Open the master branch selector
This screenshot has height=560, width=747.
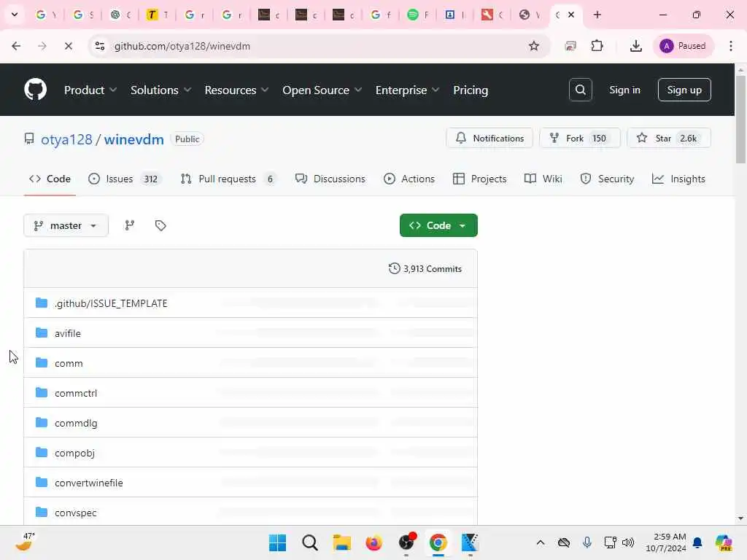[66, 225]
